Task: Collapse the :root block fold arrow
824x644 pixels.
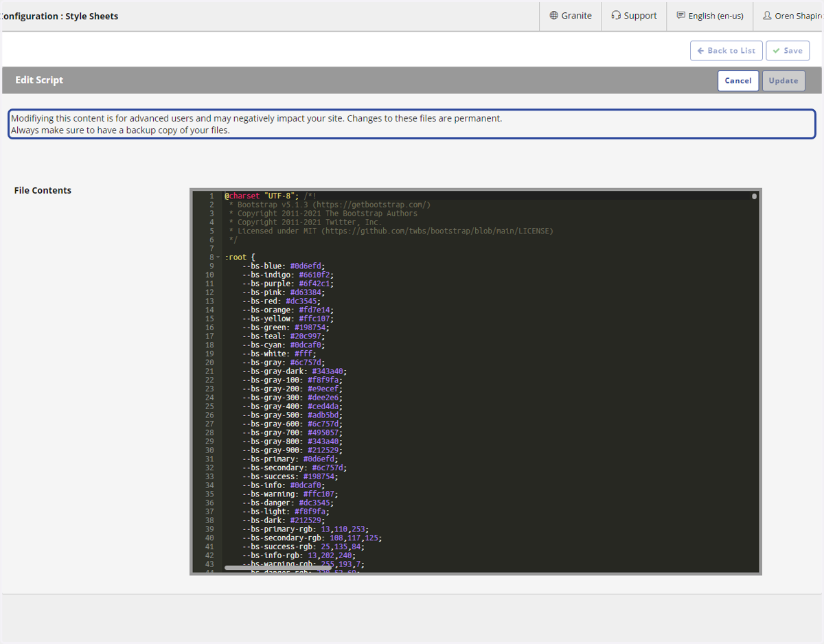Action: pyautogui.click(x=218, y=257)
